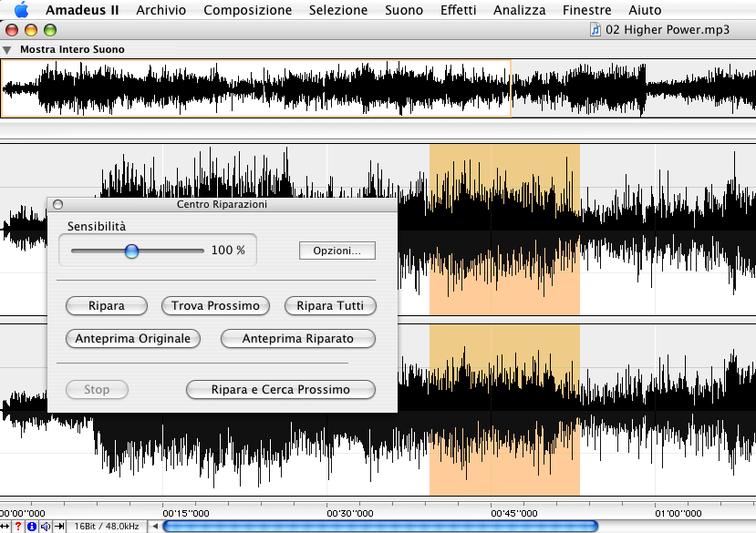Open the Apple menu

[21, 10]
